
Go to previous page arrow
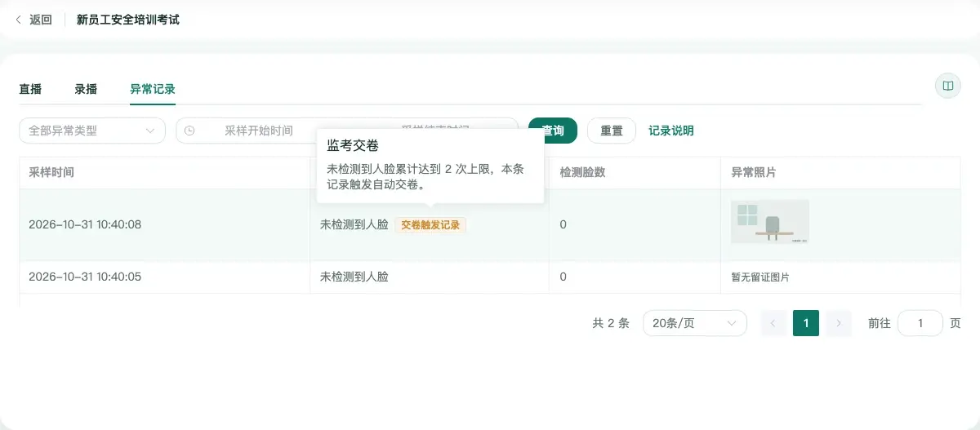tap(773, 323)
